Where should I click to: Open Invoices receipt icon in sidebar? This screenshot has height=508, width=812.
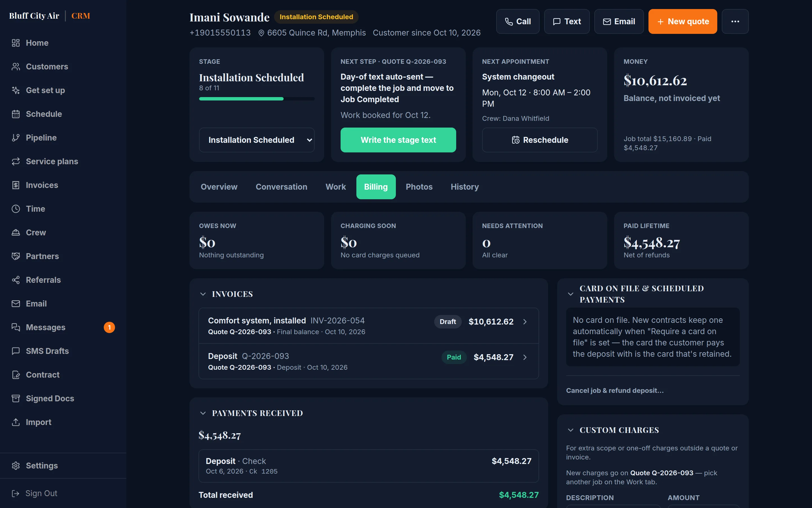pyautogui.click(x=16, y=185)
